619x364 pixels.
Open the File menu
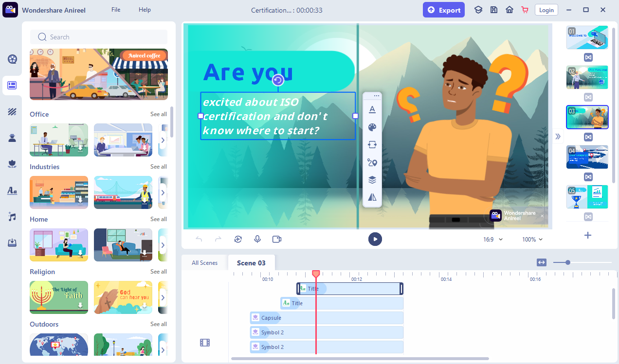pyautogui.click(x=116, y=10)
